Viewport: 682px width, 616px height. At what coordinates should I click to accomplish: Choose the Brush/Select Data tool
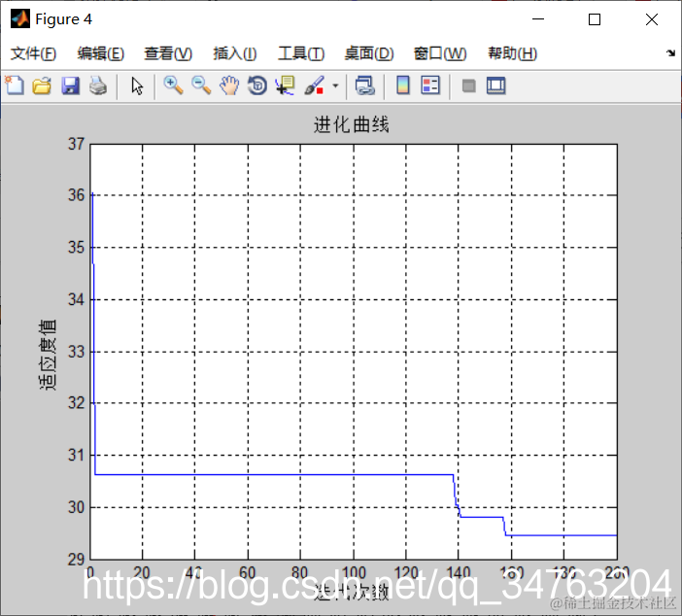pyautogui.click(x=315, y=86)
